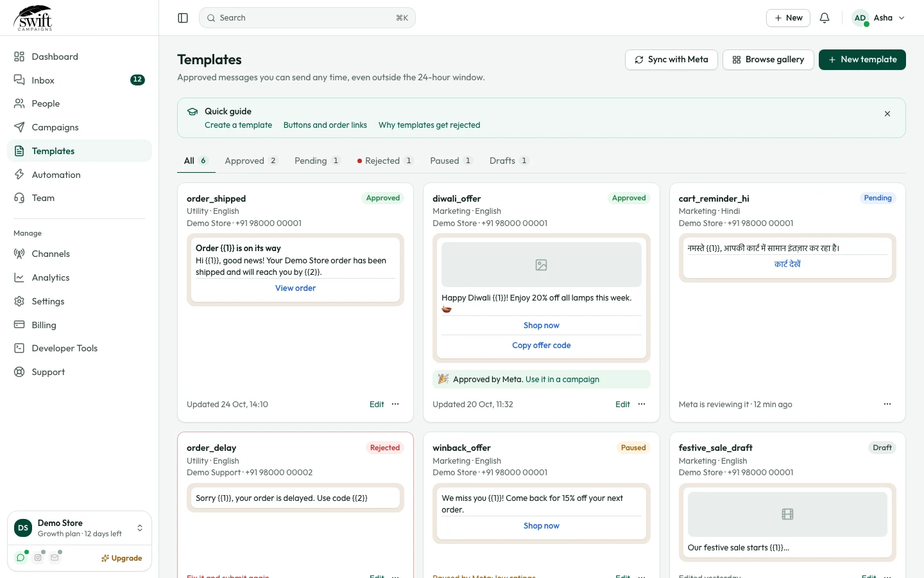Image resolution: width=924 pixels, height=578 pixels.
Task: Open more options for order_shipped card
Action: point(395,404)
